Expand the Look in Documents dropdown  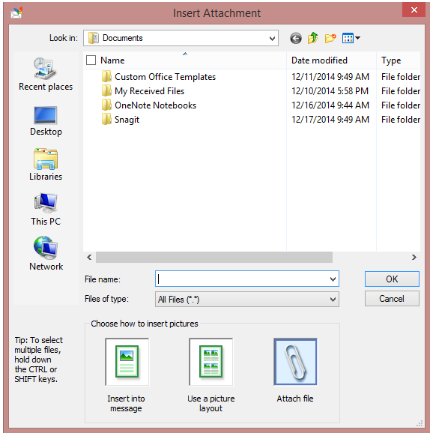tap(272, 38)
